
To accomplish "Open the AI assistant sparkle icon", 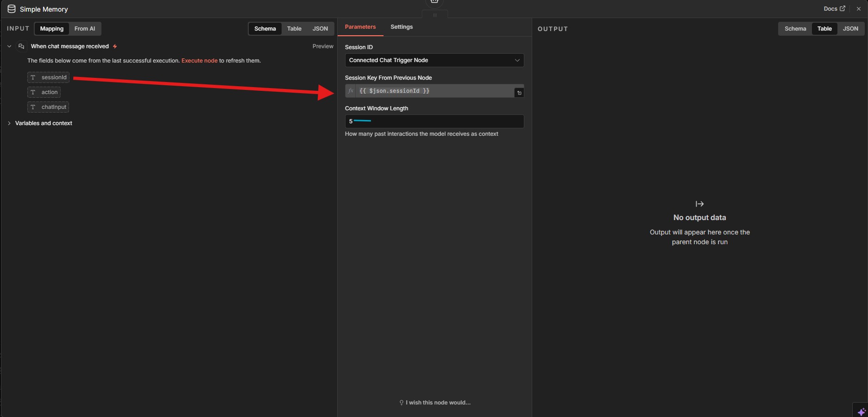I will coord(861,411).
